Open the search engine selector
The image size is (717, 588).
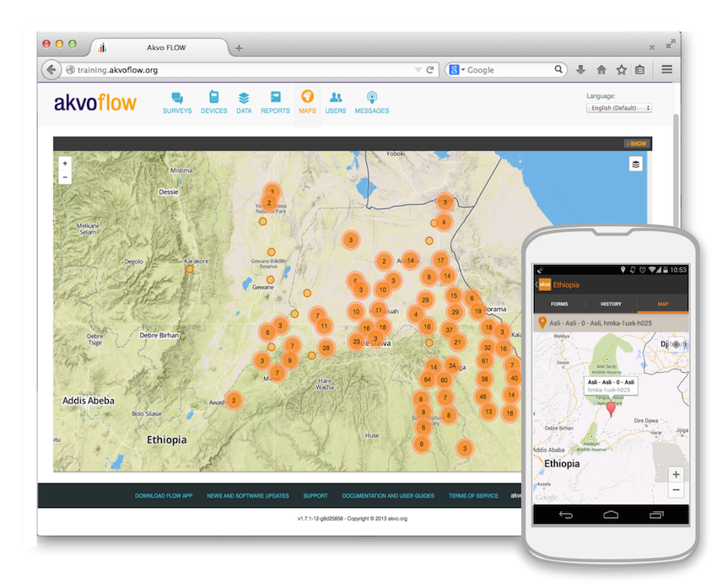[457, 69]
